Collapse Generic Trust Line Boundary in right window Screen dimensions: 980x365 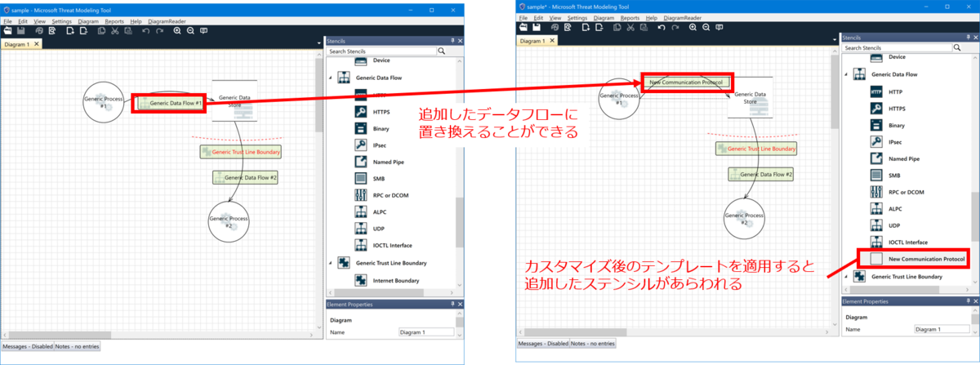pyautogui.click(x=846, y=276)
